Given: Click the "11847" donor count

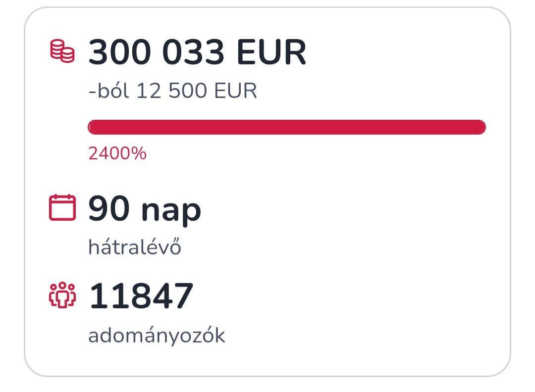Looking at the screenshot, I should click(x=141, y=296).
